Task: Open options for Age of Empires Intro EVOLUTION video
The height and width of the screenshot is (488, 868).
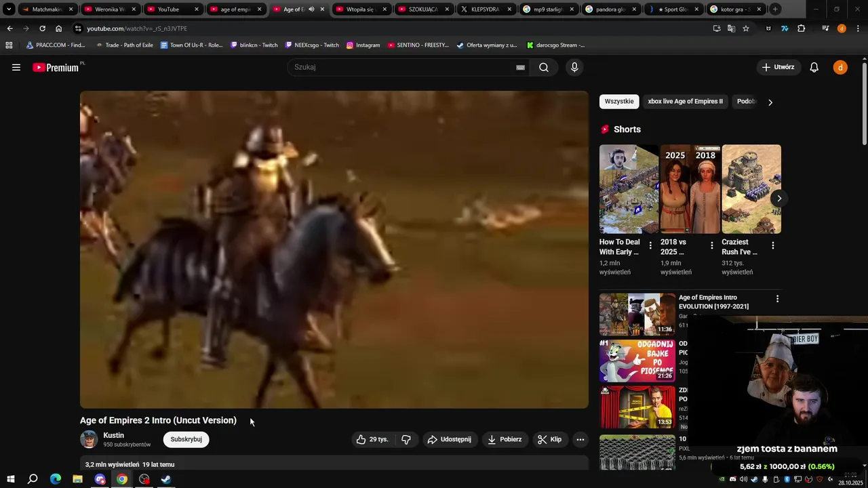Action: tap(777, 299)
